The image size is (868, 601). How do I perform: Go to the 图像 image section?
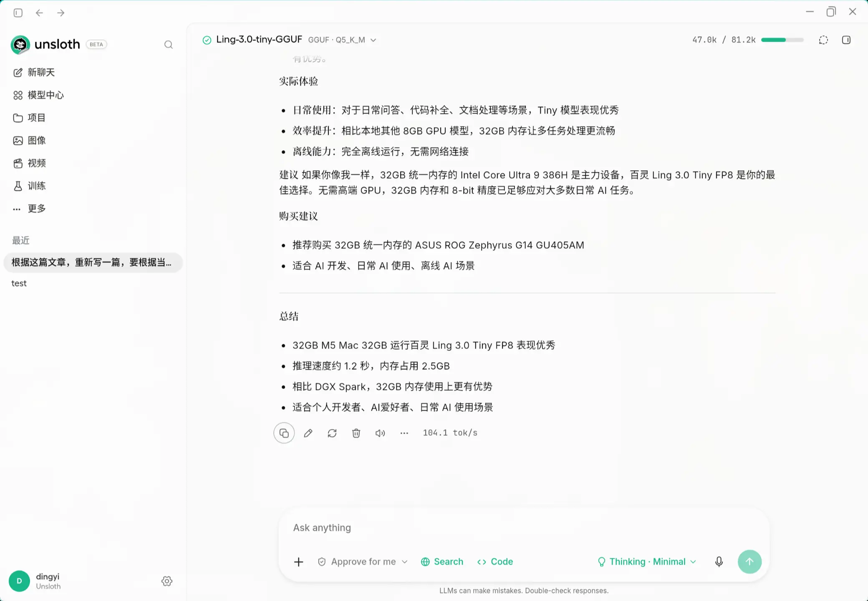click(x=29, y=141)
